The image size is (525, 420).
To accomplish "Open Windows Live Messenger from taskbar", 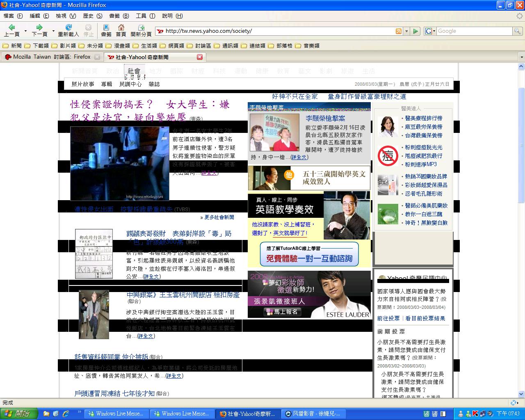I will (x=116, y=413).
